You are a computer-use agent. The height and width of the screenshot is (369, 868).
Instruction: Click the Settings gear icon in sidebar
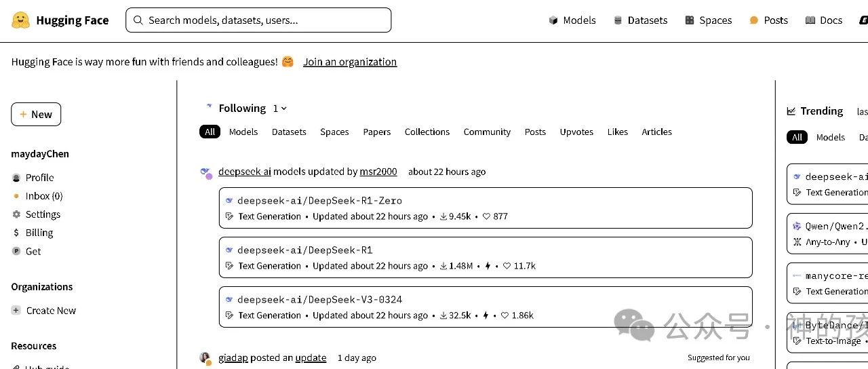coord(16,214)
